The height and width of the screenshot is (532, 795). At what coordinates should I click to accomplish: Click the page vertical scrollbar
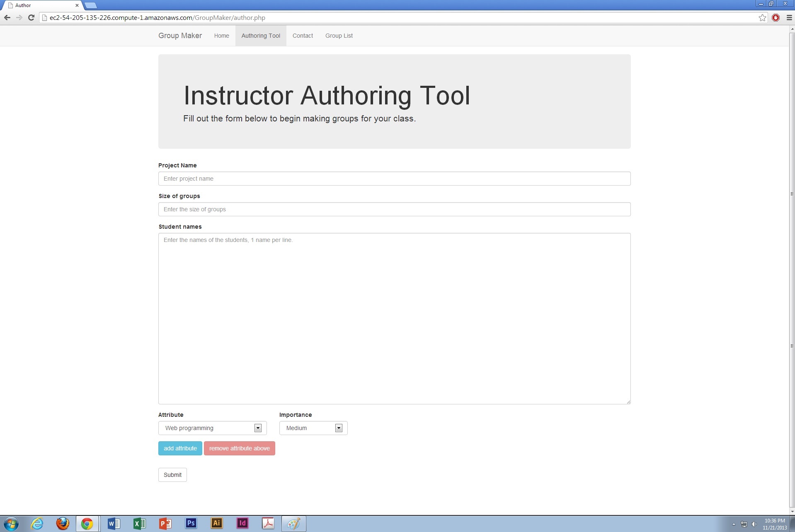[792, 269]
